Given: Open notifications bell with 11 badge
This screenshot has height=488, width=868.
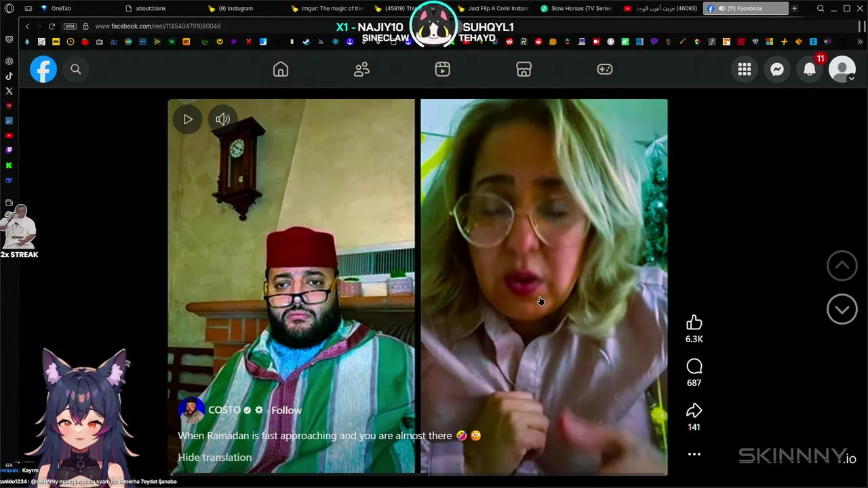Looking at the screenshot, I should pyautogui.click(x=810, y=69).
